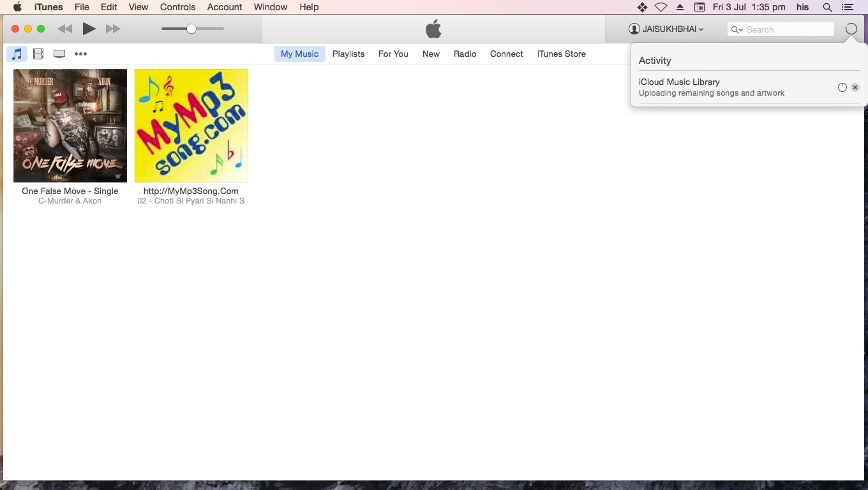Open the File menu
The height and width of the screenshot is (490, 868).
[82, 7]
